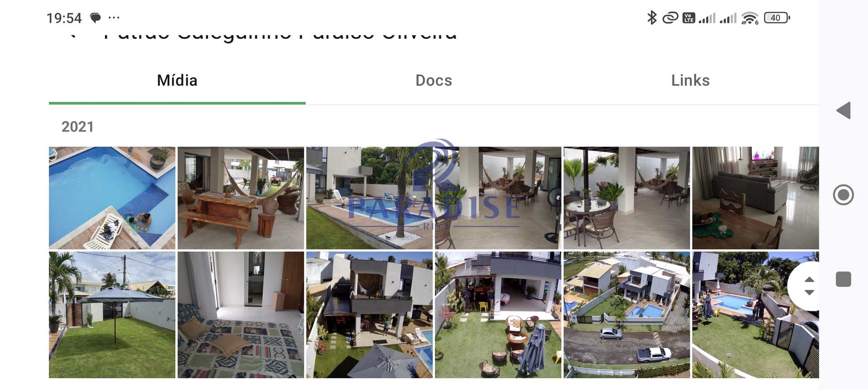Viewport: 868px width, 390px height.
Task: Tap the Android home circle button
Action: tap(844, 195)
